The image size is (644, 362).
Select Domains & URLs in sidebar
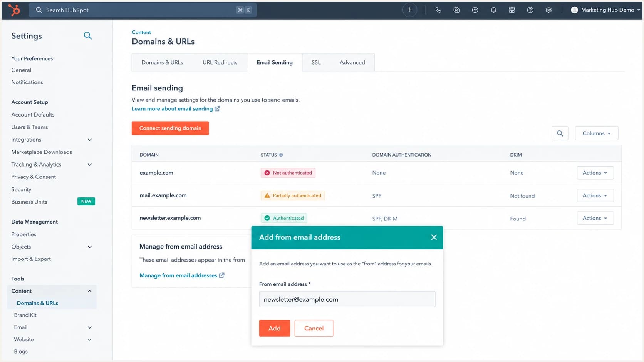(x=37, y=303)
